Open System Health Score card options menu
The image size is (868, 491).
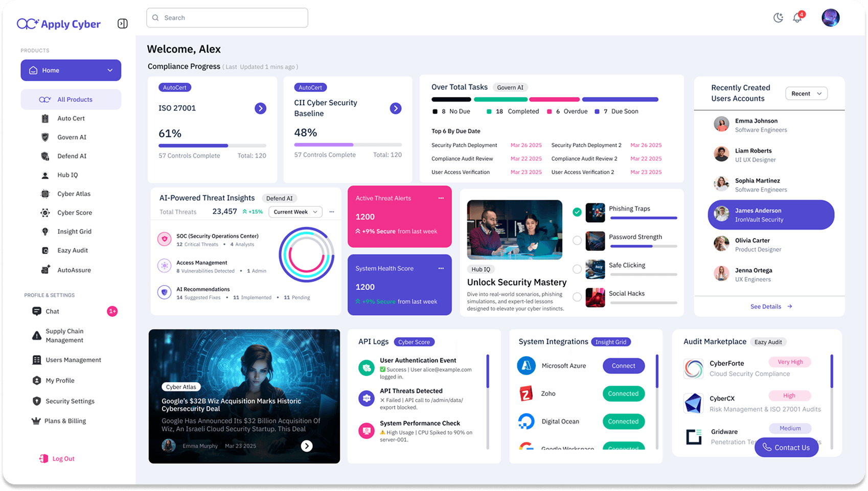point(441,268)
